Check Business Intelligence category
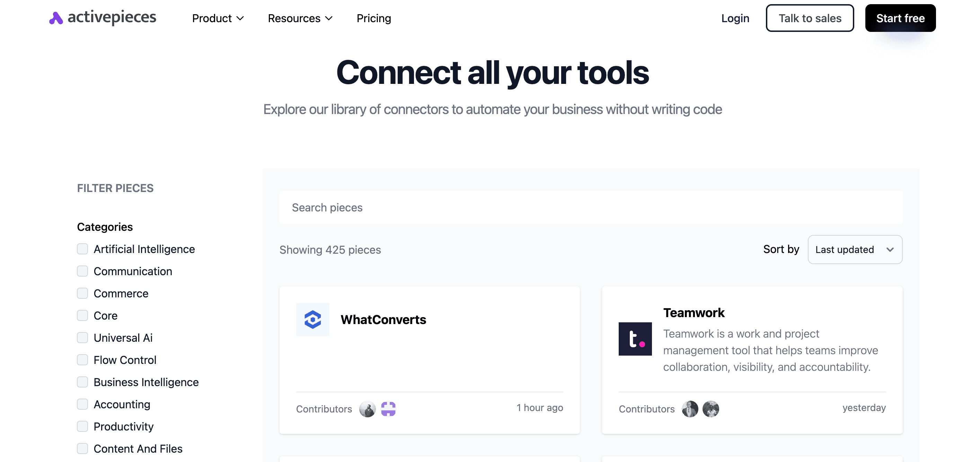This screenshot has height=462, width=980. (x=82, y=382)
